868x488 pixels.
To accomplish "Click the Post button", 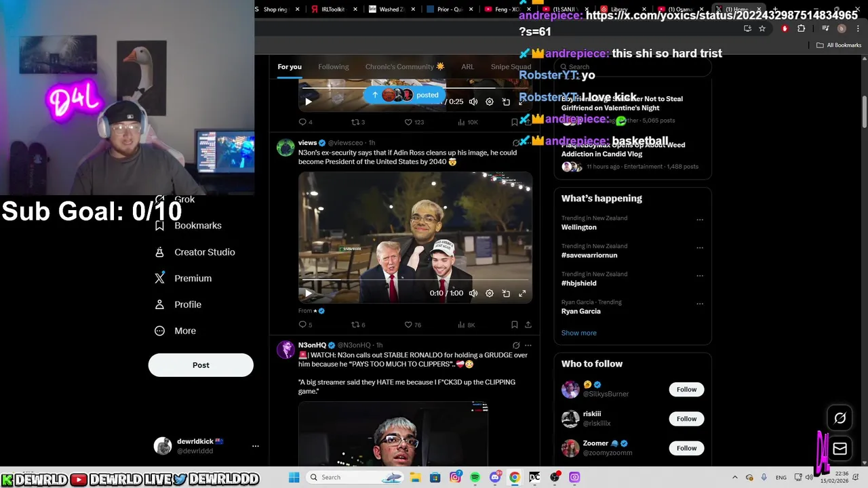I will 201,365.
